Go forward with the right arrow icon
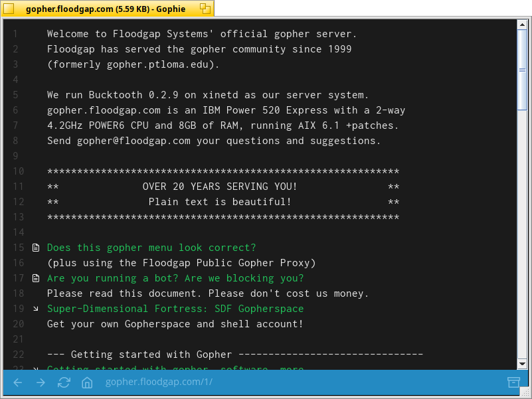532x399 pixels. [41, 382]
